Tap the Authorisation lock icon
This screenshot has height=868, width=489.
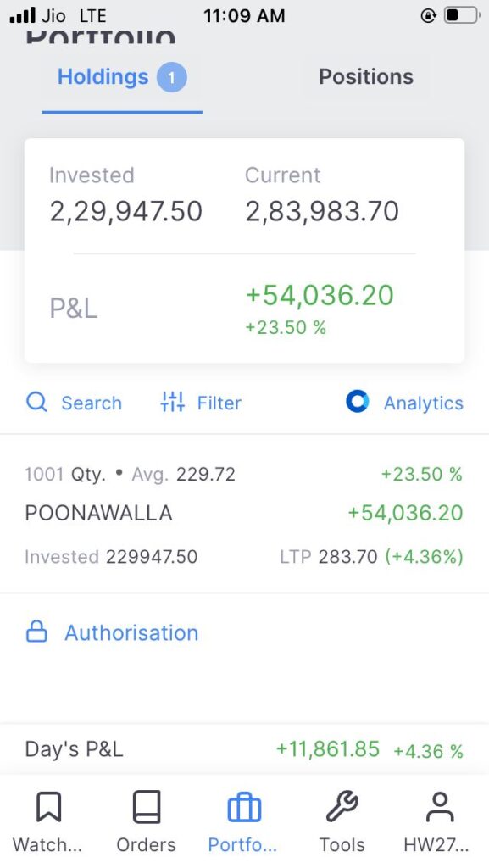point(36,632)
